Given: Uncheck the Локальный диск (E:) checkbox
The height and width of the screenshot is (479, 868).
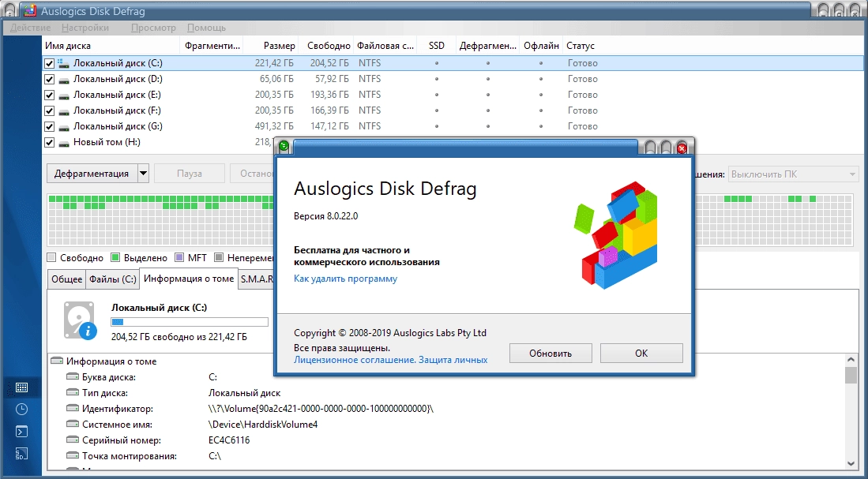Looking at the screenshot, I should pyautogui.click(x=49, y=95).
